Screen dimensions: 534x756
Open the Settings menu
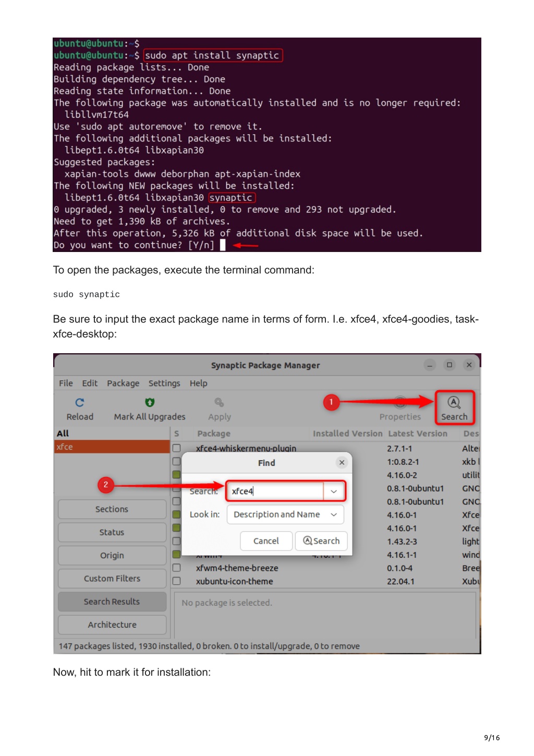164,383
